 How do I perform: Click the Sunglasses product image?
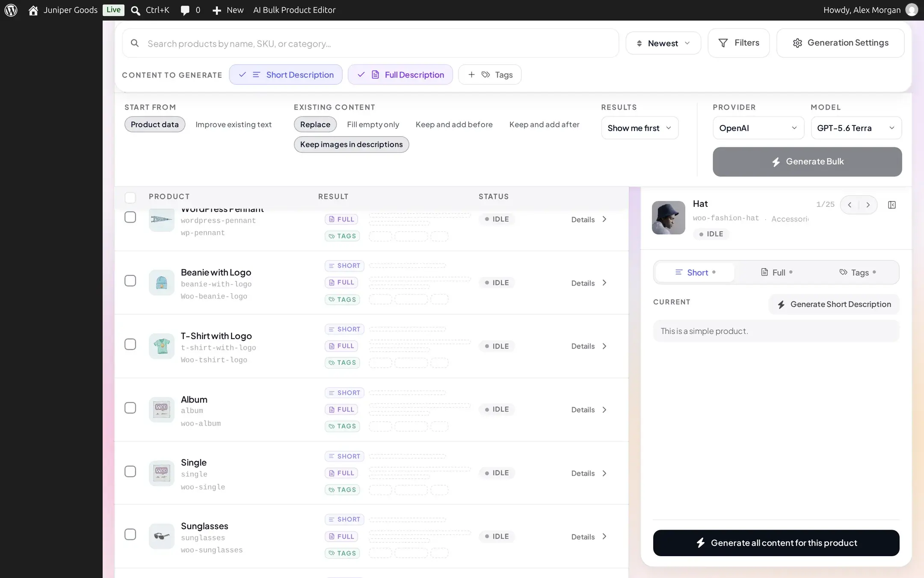162,536
